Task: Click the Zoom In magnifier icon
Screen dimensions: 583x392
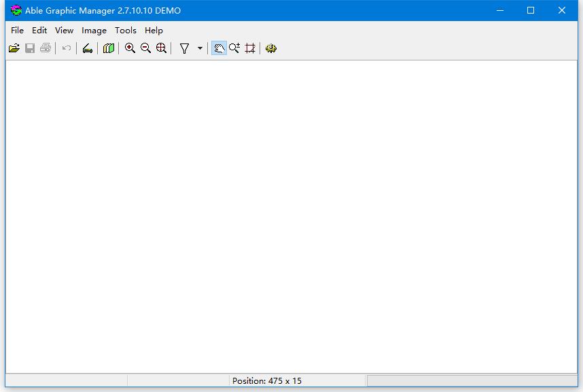Action: click(130, 48)
